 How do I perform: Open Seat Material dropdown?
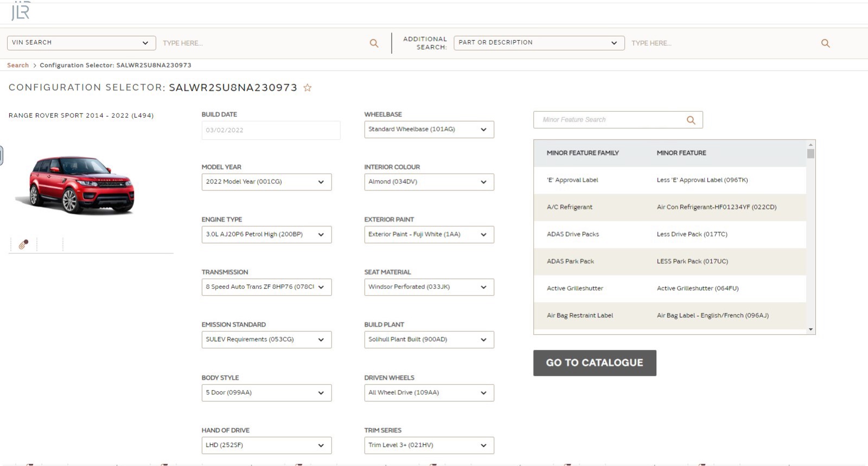pyautogui.click(x=429, y=287)
